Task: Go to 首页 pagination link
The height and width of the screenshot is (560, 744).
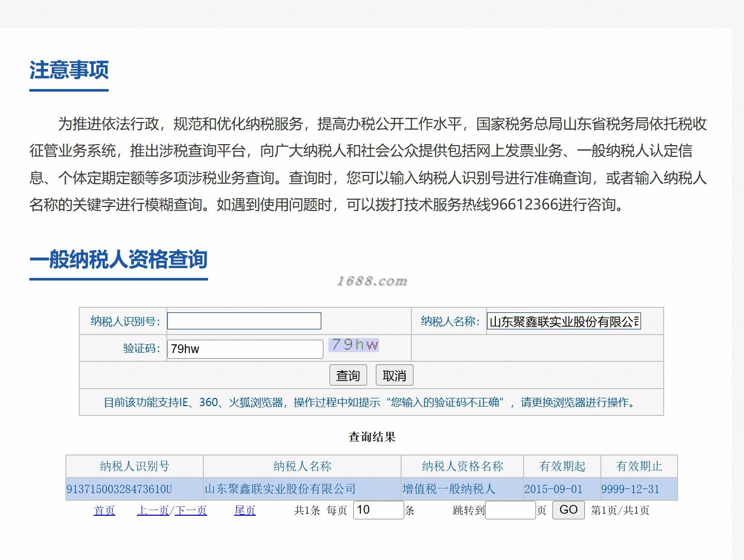Action: pyautogui.click(x=105, y=510)
